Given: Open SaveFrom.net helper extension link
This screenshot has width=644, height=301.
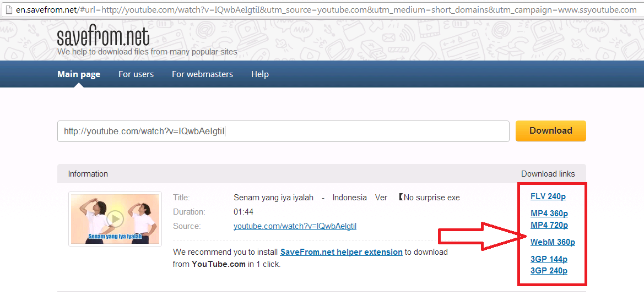Looking at the screenshot, I should 342,252.
